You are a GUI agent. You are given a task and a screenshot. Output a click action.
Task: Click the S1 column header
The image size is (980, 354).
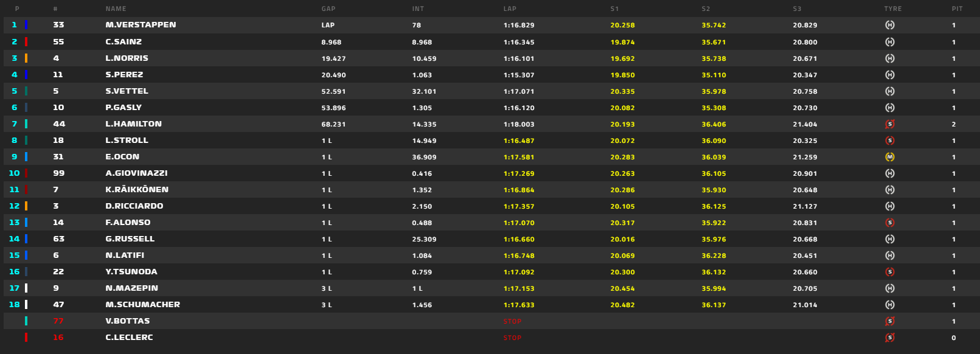614,9
